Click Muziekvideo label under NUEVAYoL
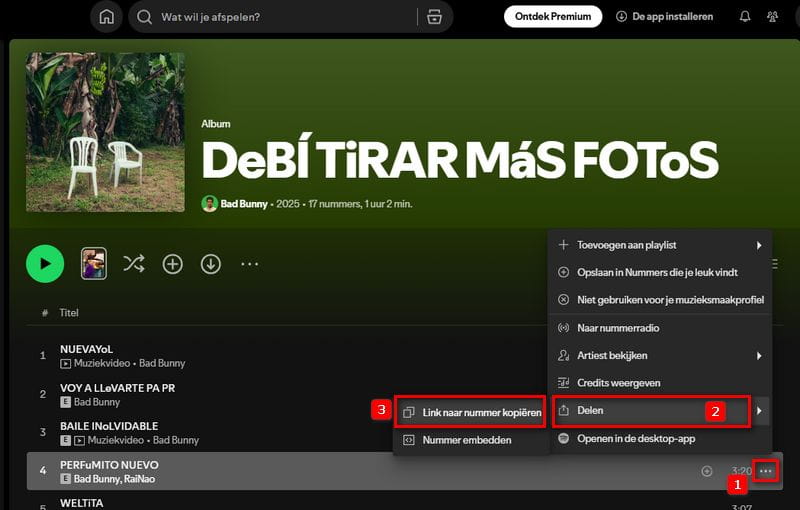This screenshot has width=800, height=510. click(x=102, y=364)
